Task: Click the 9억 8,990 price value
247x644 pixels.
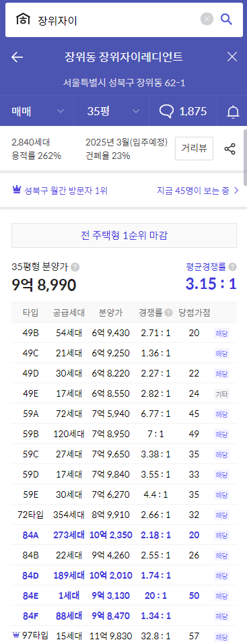Action: 44,285
